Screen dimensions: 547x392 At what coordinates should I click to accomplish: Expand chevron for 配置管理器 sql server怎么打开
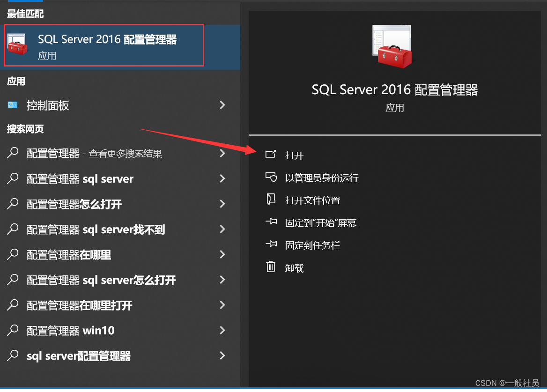pyautogui.click(x=222, y=280)
